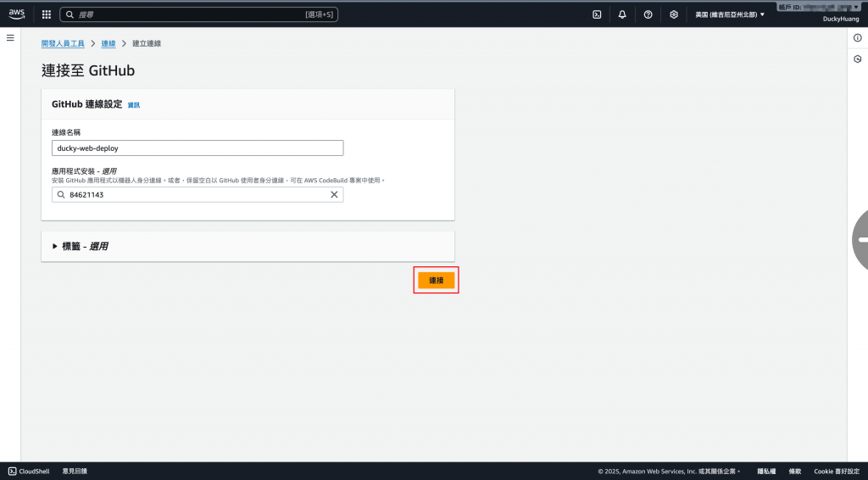The width and height of the screenshot is (868, 480).
Task: Click the top search bar field
Action: pos(198,14)
